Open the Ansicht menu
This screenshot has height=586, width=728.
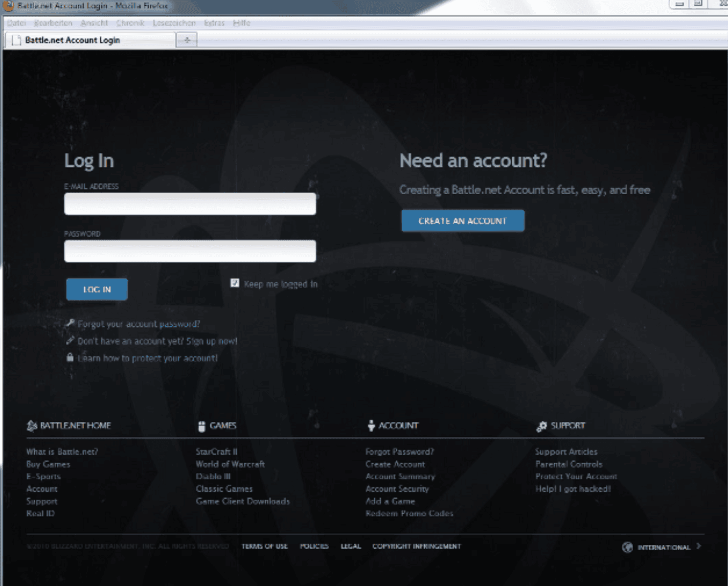point(94,23)
